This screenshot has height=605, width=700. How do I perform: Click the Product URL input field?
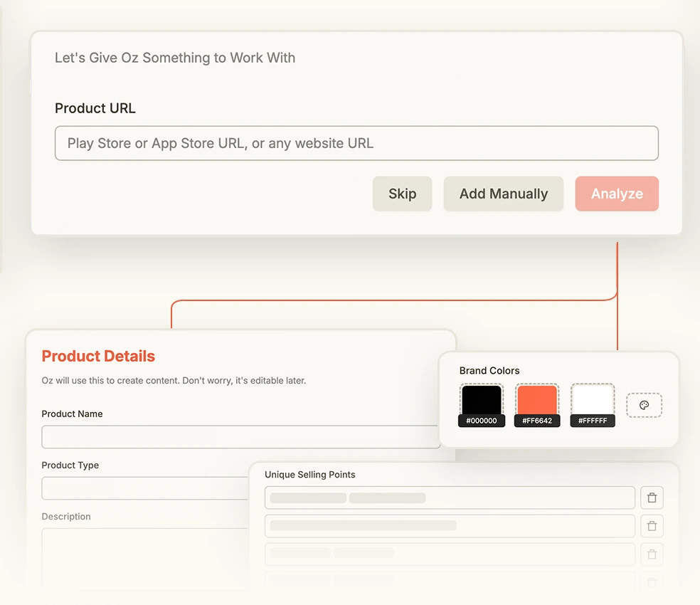click(x=356, y=143)
